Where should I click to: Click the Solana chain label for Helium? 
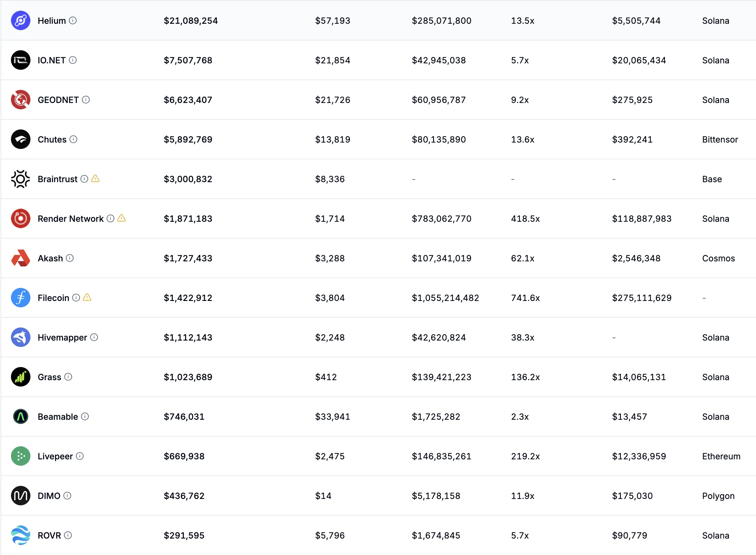(x=716, y=20)
